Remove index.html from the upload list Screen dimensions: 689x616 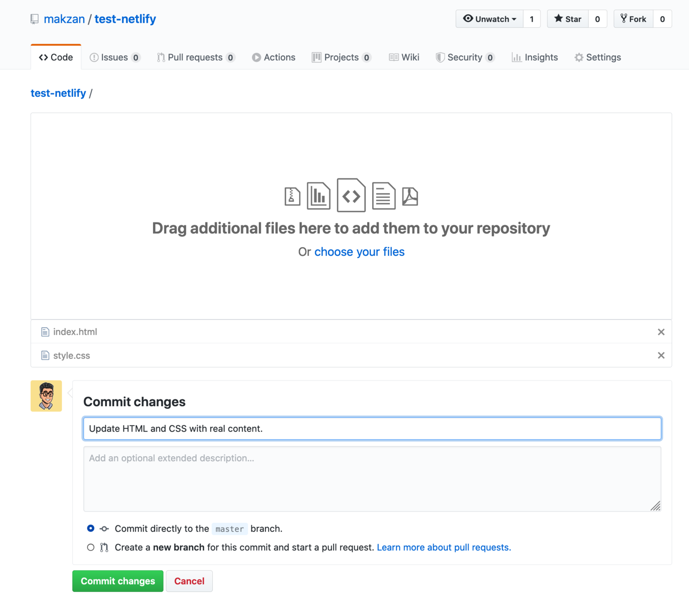[x=661, y=332]
